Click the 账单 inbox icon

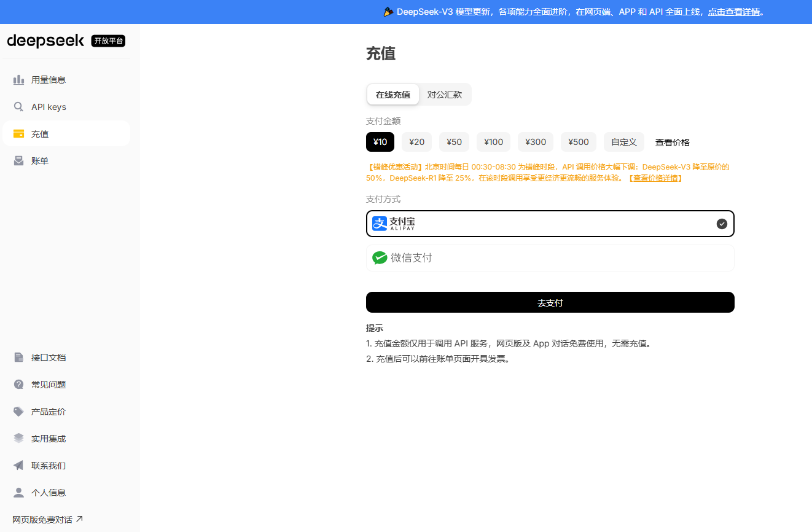[18, 161]
